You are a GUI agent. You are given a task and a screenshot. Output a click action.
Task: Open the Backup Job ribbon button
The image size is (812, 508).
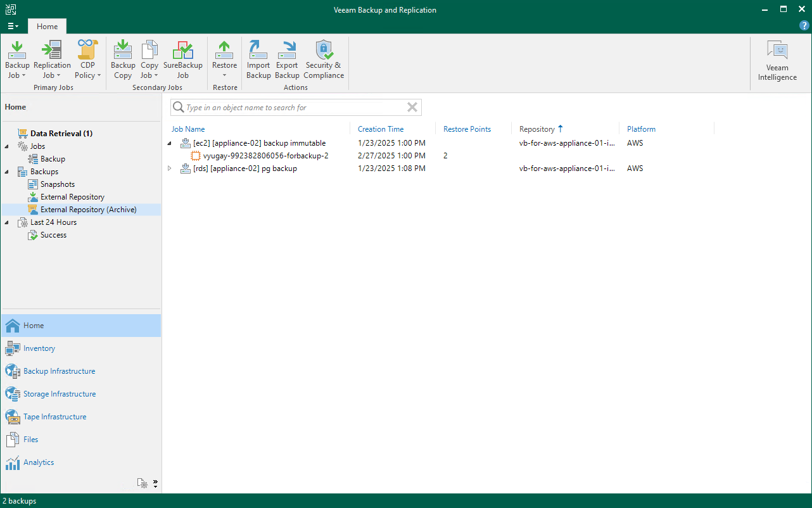point(17,60)
